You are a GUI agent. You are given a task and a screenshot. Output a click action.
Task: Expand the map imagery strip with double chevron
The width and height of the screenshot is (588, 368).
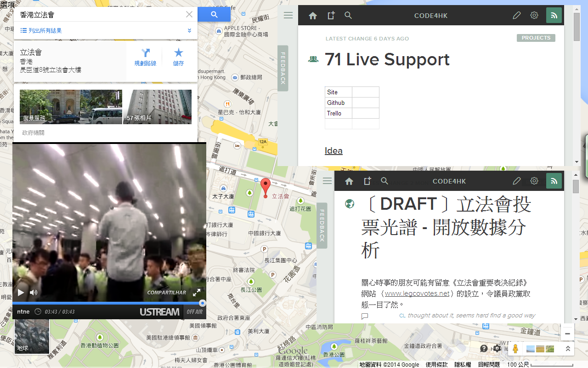pyautogui.click(x=568, y=349)
